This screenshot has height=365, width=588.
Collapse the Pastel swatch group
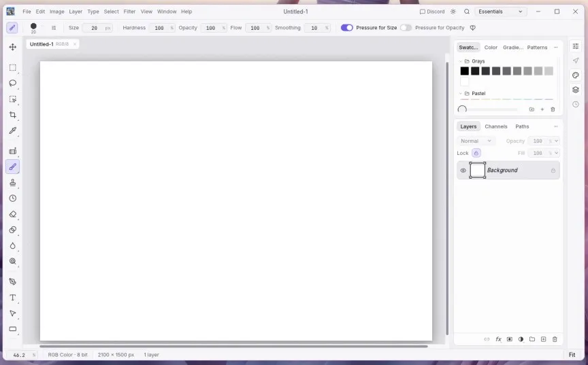[x=461, y=93]
